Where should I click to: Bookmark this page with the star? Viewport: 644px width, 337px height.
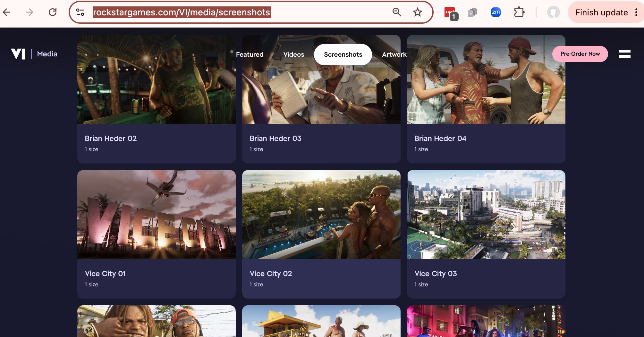417,12
